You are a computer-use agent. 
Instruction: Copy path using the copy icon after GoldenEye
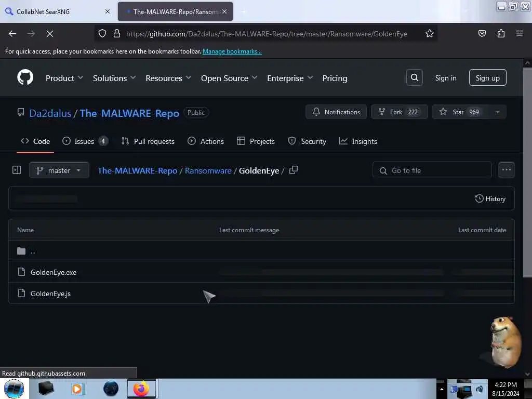coord(294,170)
